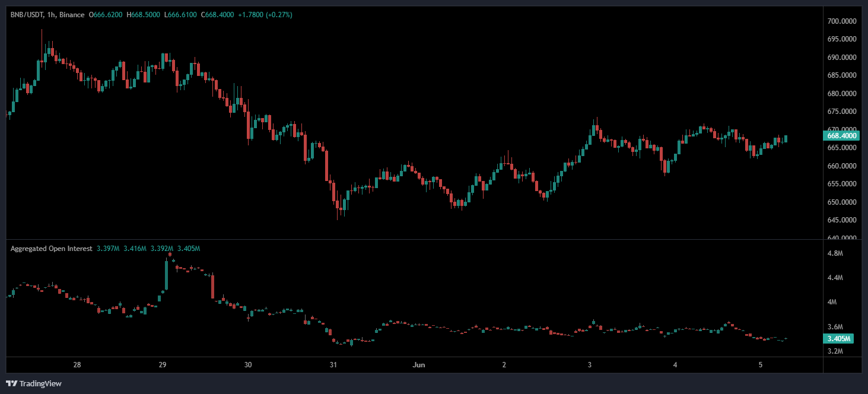The image size is (868, 394).
Task: Click the green 668.4000 current price tag
Action: click(x=841, y=135)
